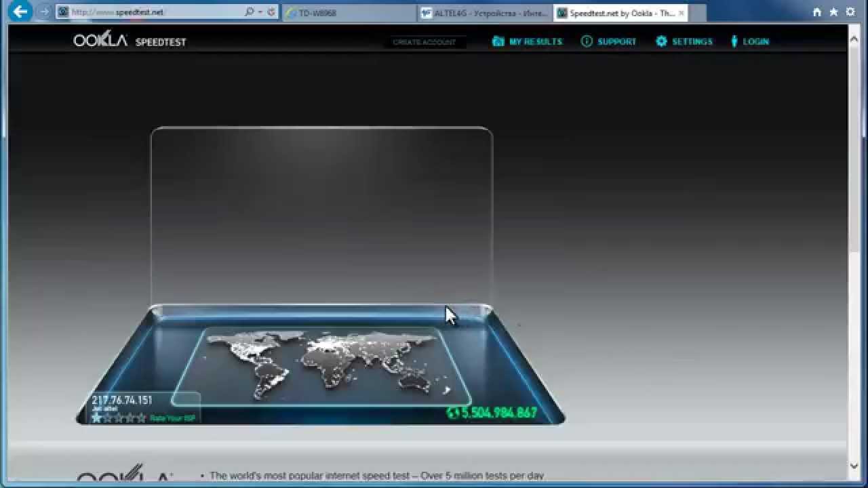Click the Settings gear icon in Speedtest header

661,41
